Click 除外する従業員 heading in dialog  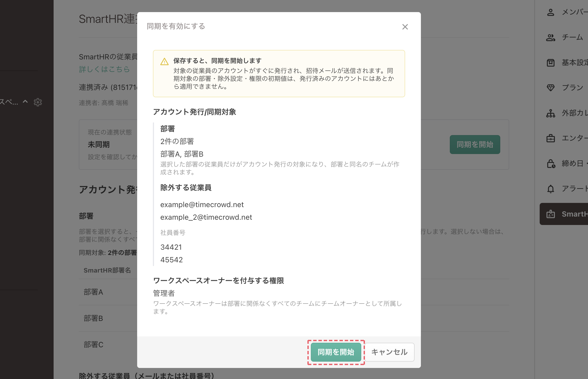pyautogui.click(x=186, y=188)
